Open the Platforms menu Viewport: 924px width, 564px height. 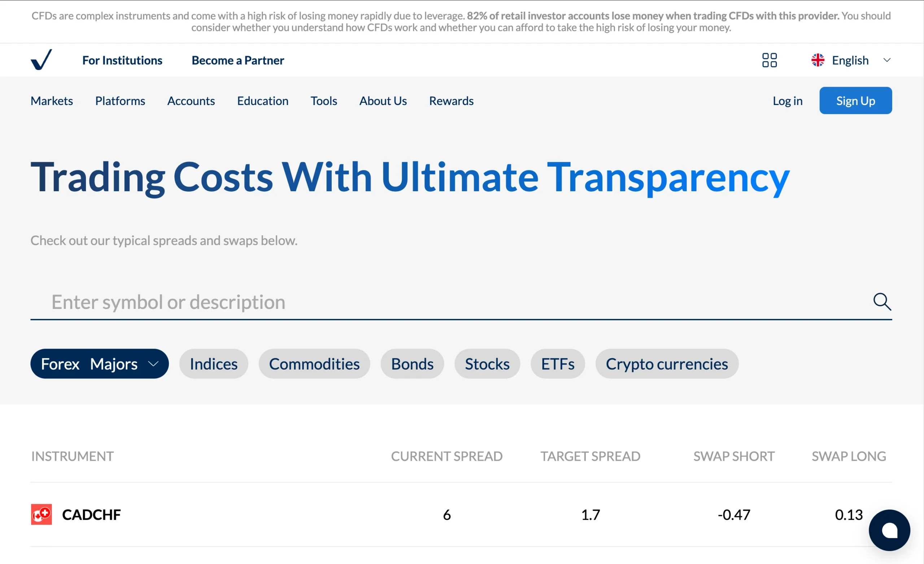tap(120, 101)
